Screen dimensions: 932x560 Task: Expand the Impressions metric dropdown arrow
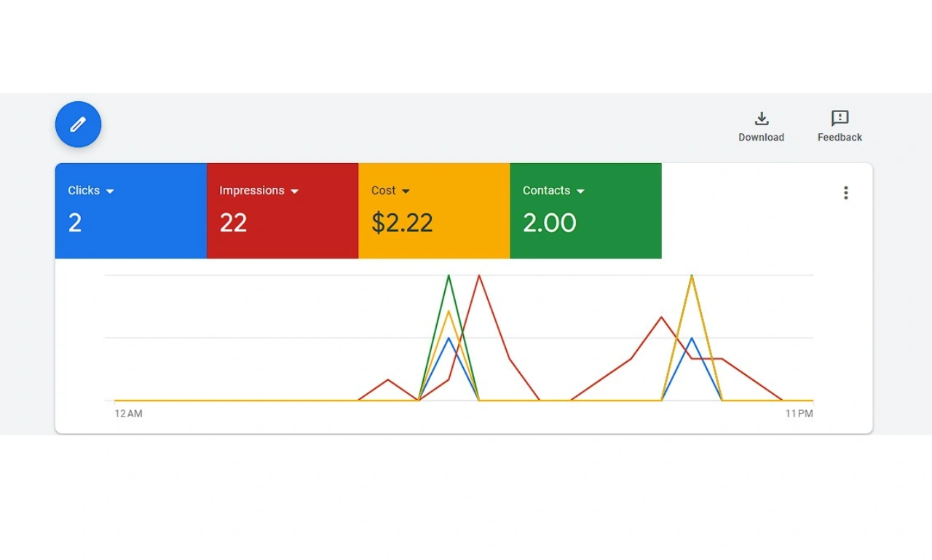[x=295, y=192]
